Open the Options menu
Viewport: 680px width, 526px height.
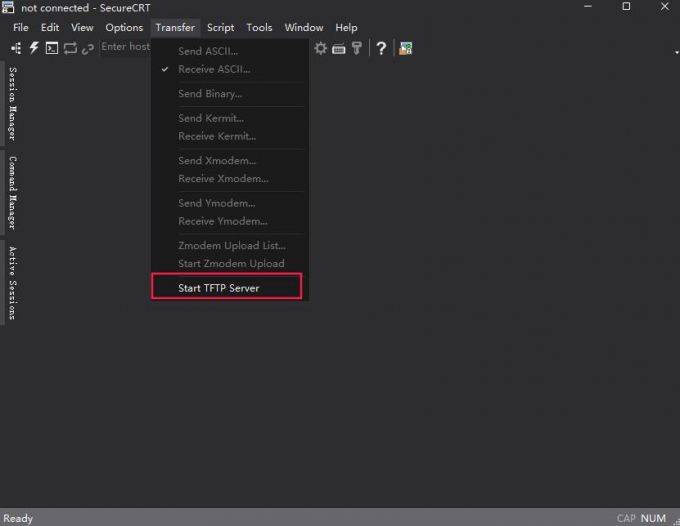tap(124, 27)
